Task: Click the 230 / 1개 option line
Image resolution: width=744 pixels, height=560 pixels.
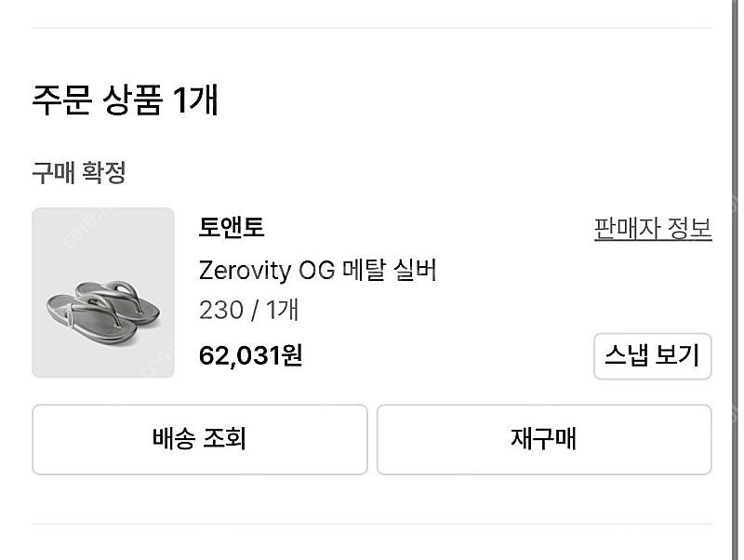Action: 248,310
